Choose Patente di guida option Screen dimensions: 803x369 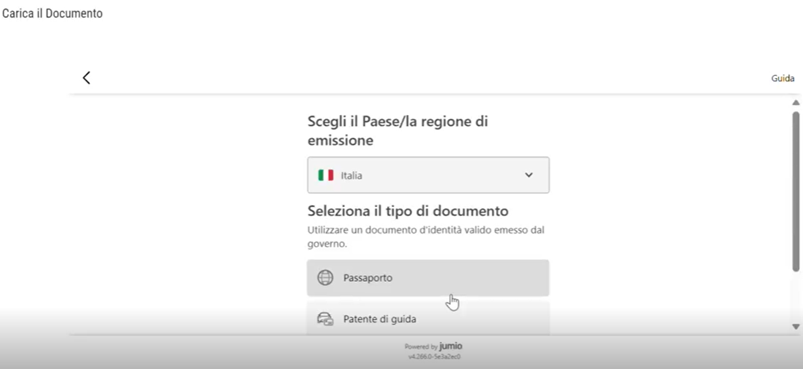(428, 318)
